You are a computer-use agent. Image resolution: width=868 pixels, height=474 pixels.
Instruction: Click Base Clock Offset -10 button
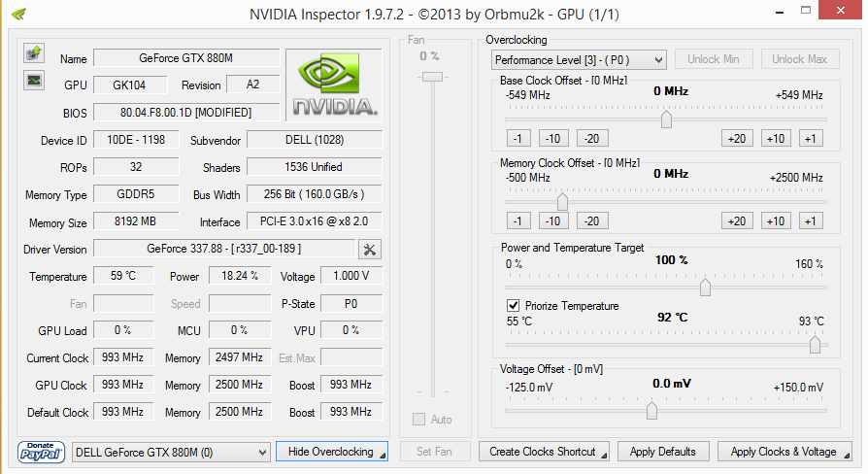pos(553,139)
